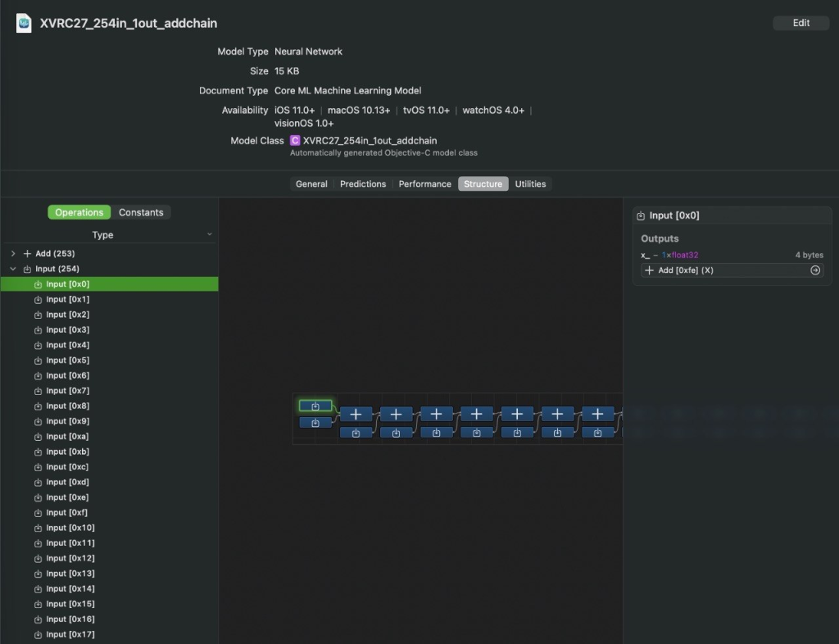Open the Performance tab
This screenshot has width=839, height=644.
click(425, 184)
